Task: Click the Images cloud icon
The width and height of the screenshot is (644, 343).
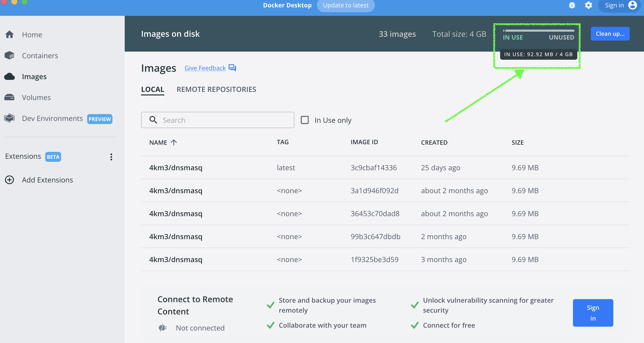Action: [9, 76]
